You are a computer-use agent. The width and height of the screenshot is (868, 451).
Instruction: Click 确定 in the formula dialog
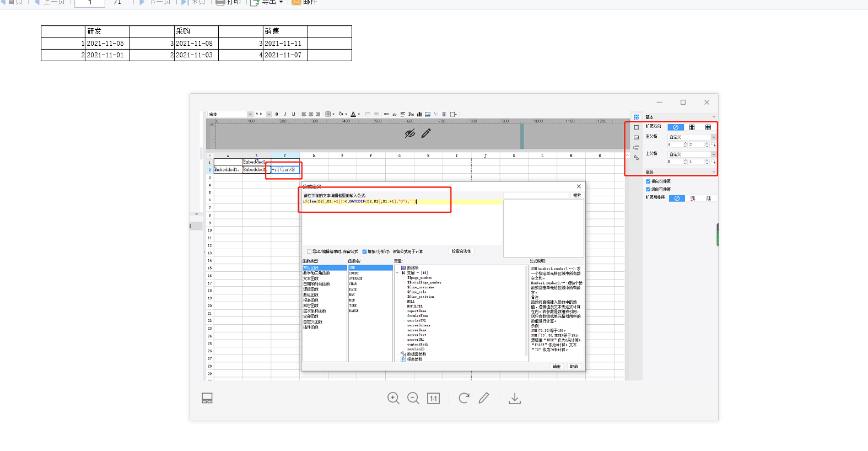pyautogui.click(x=557, y=367)
